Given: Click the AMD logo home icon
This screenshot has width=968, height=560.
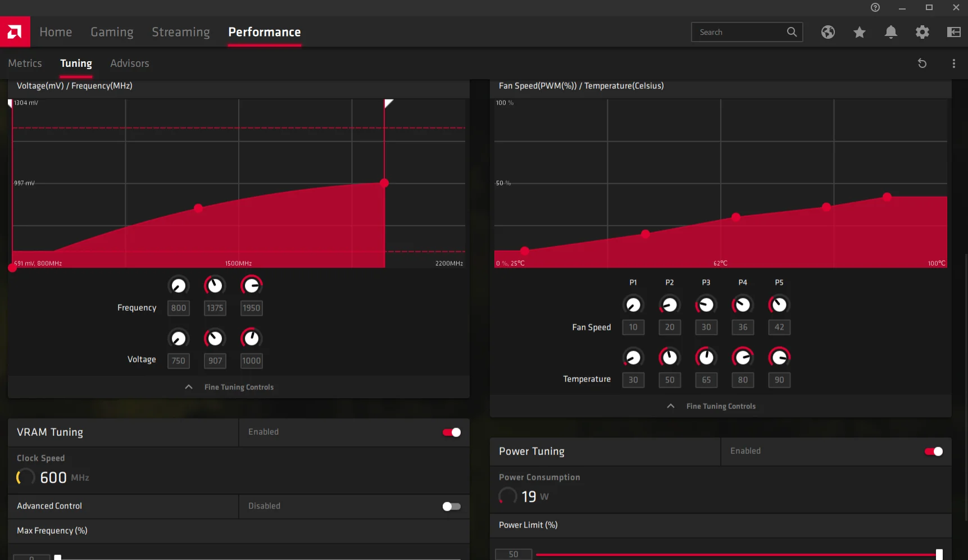Looking at the screenshot, I should (x=15, y=32).
